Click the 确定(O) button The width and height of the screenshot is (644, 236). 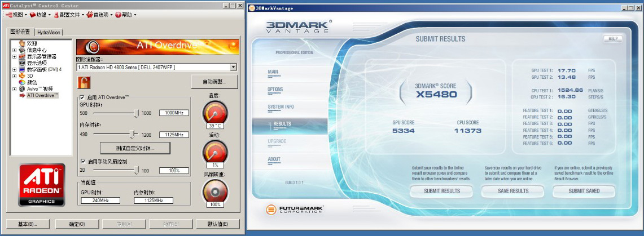(x=76, y=224)
